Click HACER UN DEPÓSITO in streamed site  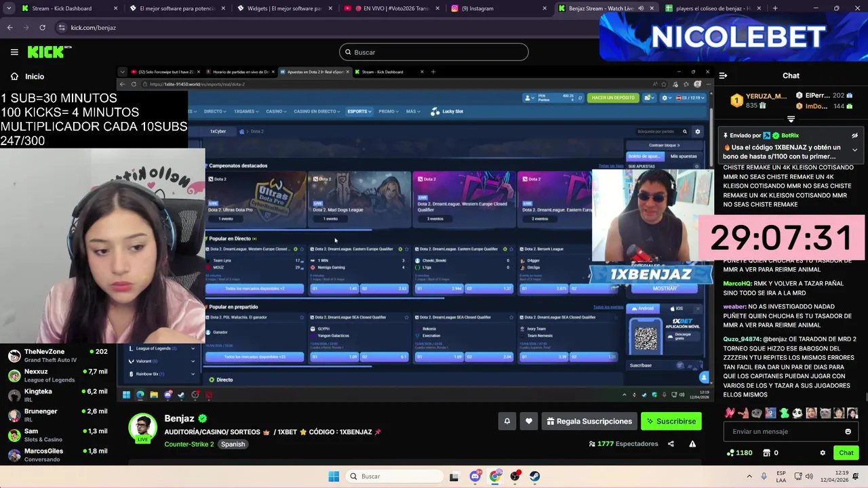pyautogui.click(x=613, y=98)
